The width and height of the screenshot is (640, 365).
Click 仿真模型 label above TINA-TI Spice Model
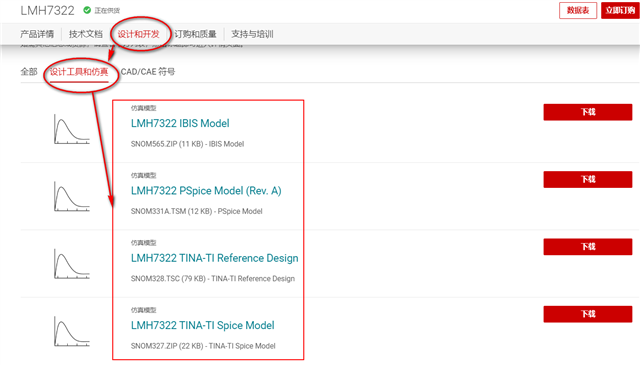pos(143,310)
